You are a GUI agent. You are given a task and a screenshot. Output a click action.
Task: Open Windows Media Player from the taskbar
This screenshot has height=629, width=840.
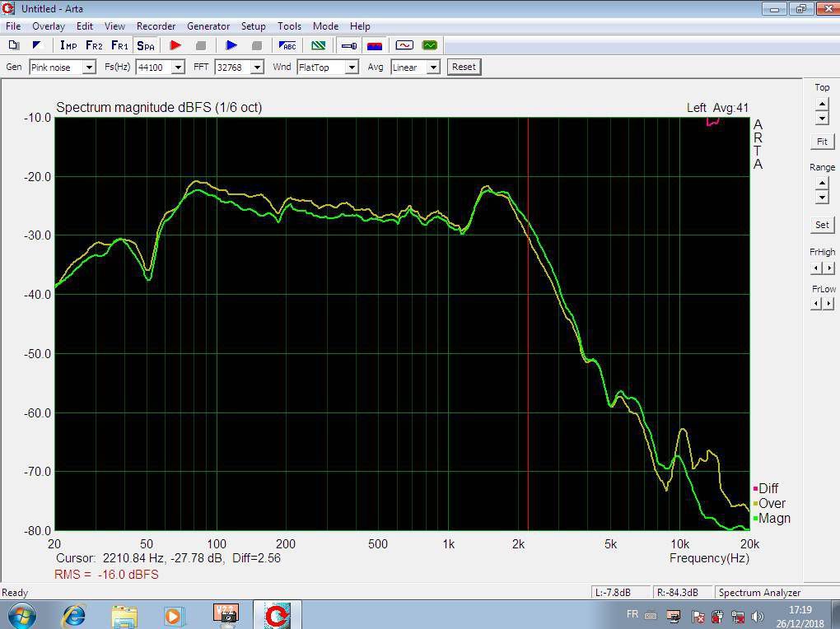coord(173,617)
